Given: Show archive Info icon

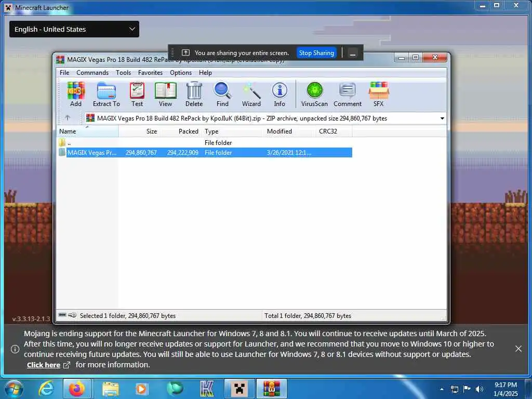Looking at the screenshot, I should pos(280,95).
